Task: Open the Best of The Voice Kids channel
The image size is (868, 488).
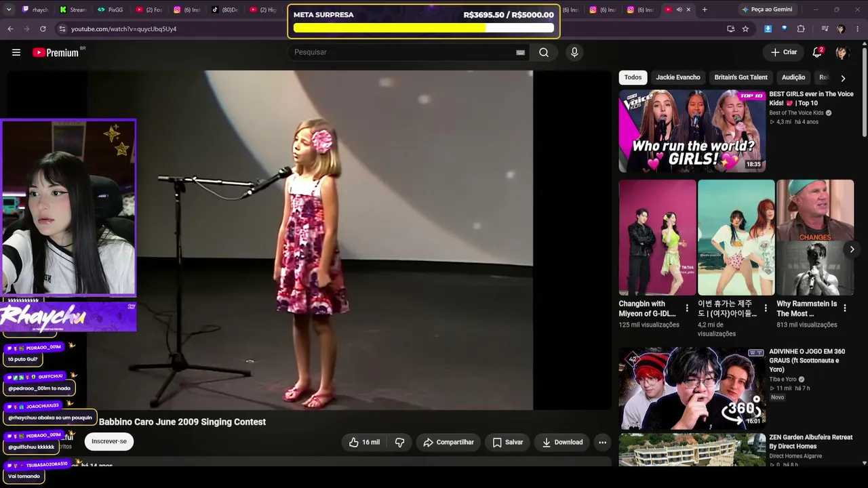Action: pyautogui.click(x=796, y=113)
